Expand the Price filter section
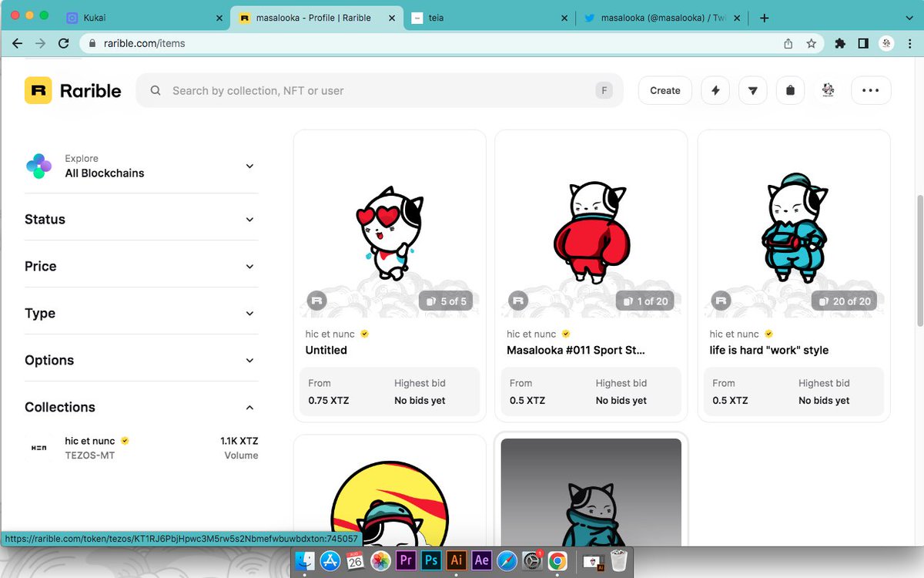The image size is (924, 578). tap(141, 267)
